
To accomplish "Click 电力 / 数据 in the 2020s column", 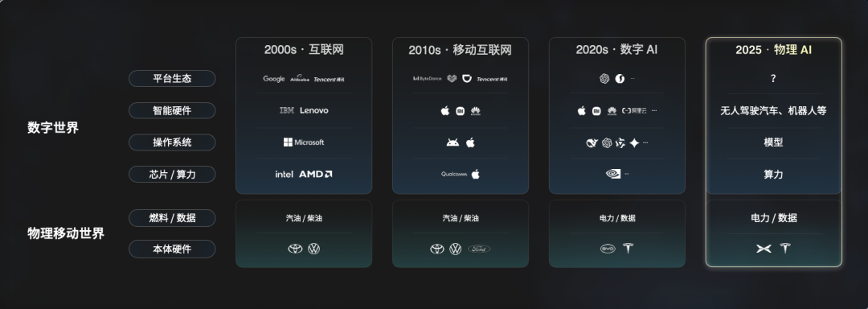I will (617, 218).
